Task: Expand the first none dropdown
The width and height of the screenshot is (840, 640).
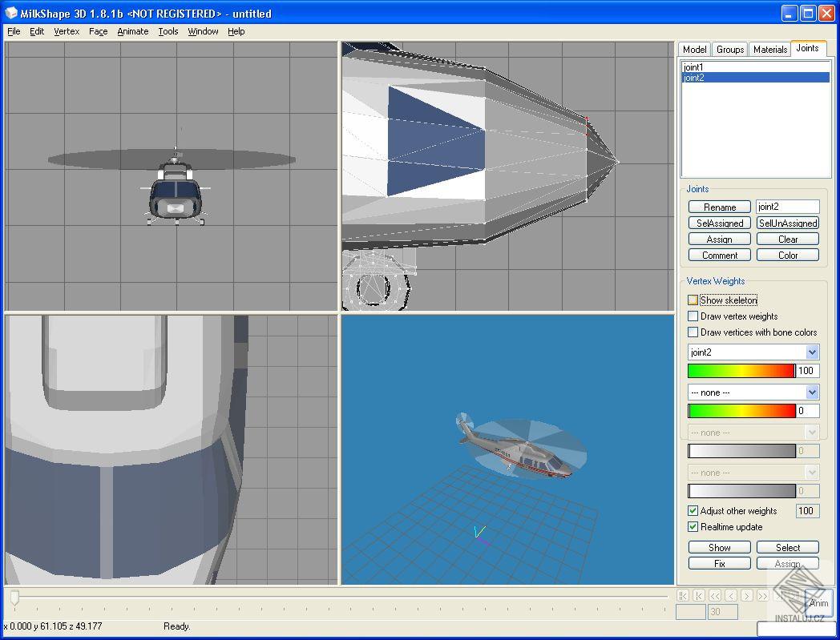Action: point(813,392)
